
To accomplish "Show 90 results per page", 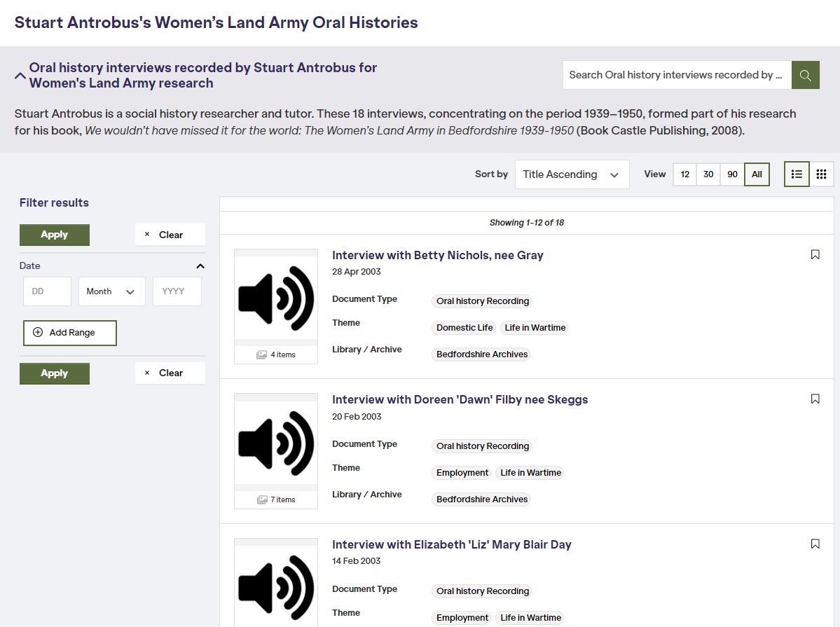I will pyautogui.click(x=732, y=174).
